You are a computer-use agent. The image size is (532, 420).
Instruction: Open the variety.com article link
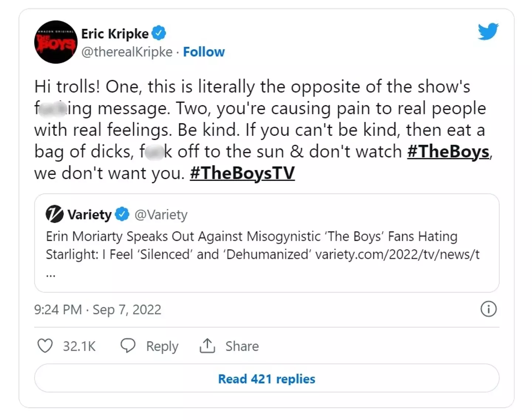398,255
